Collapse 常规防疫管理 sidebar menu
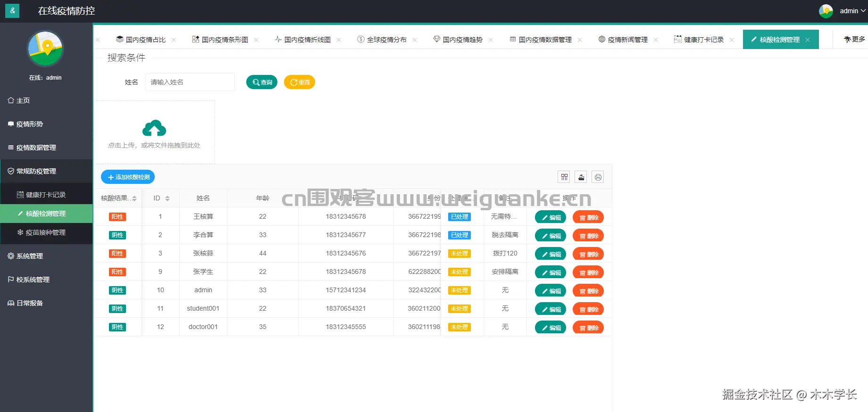This screenshot has width=868, height=412. (46, 171)
